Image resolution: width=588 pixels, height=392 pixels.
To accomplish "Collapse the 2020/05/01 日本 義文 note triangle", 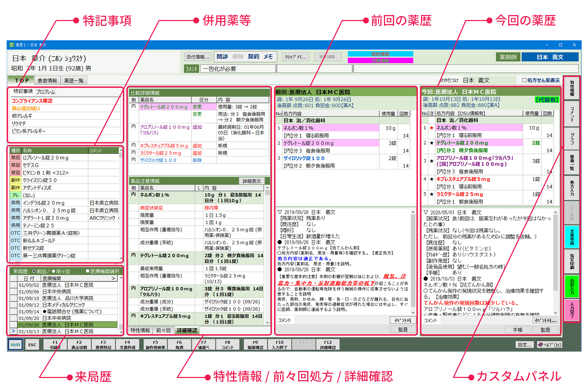I will 426,212.
